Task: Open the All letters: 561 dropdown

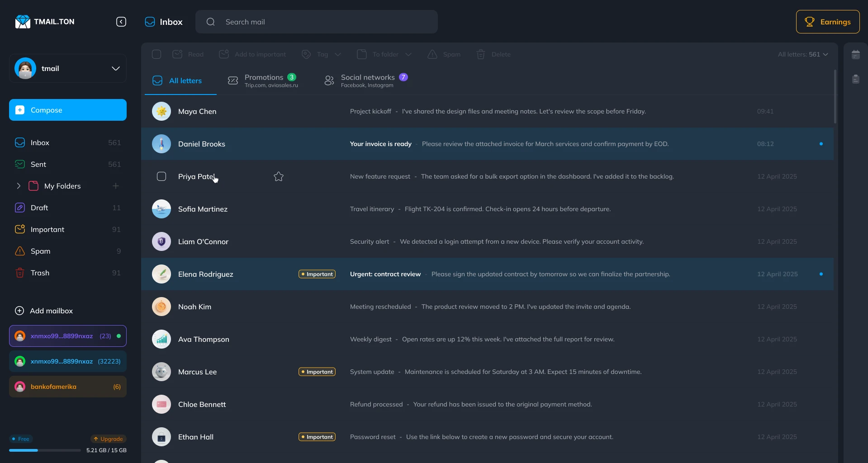Action: tap(803, 54)
